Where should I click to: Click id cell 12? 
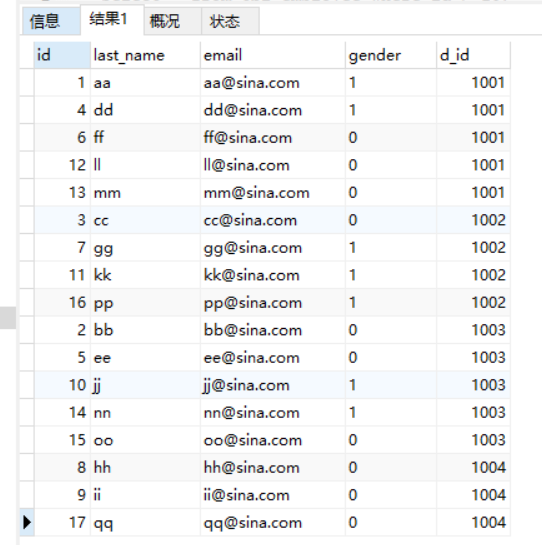tap(62, 165)
